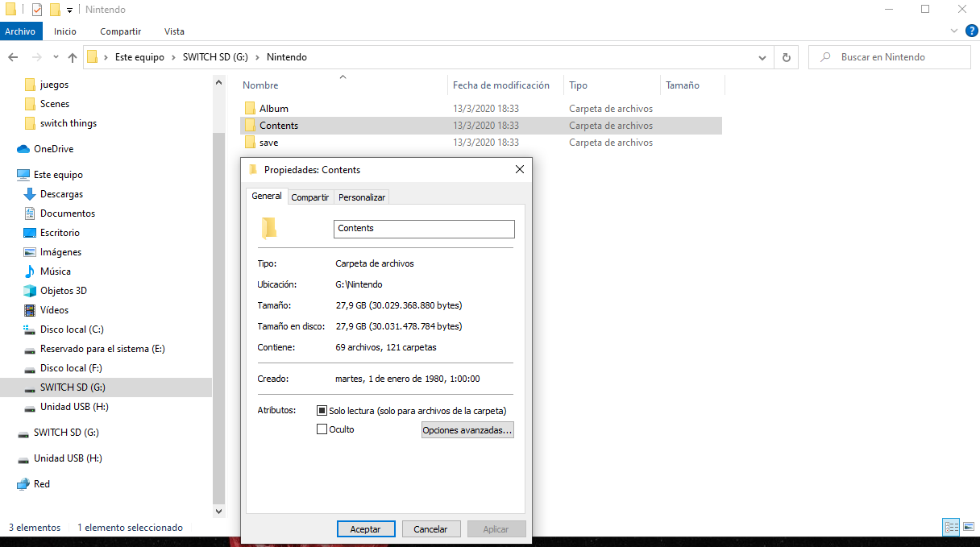Click the Aceptar button
This screenshot has height=547, width=980.
366,529
